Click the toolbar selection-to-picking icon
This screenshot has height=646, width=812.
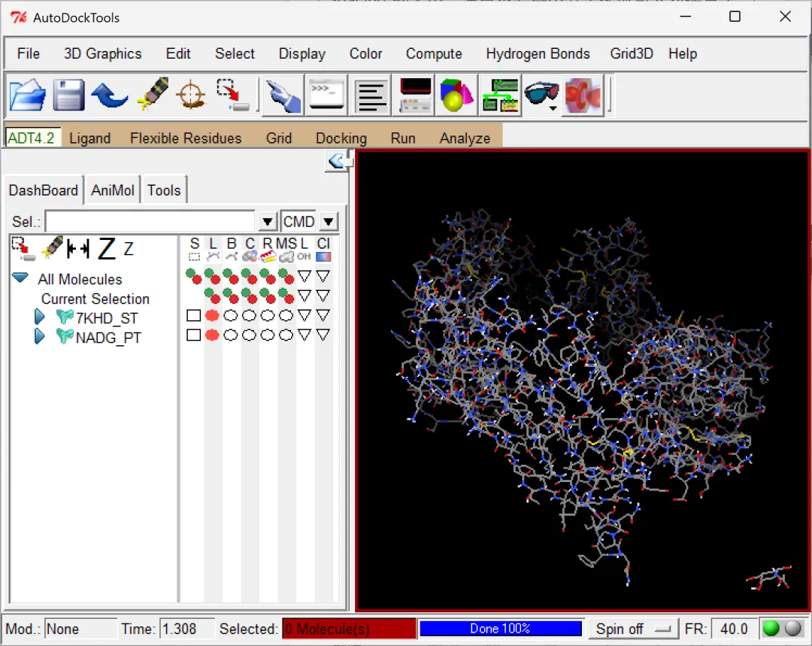232,95
